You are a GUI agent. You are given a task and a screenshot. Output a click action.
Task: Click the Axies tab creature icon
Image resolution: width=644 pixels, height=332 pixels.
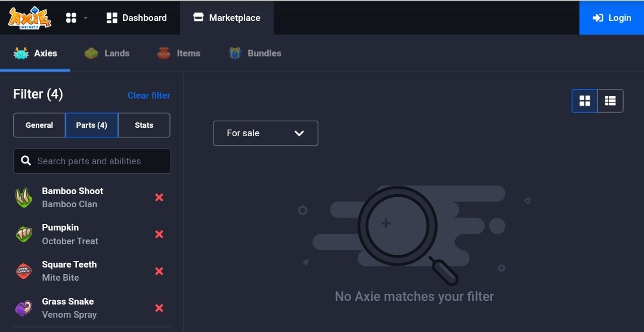coord(21,54)
